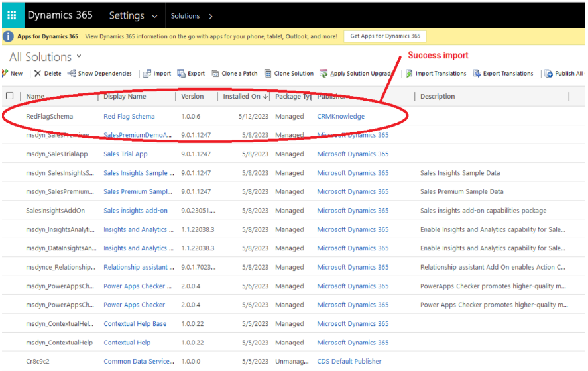
Task: Select the msdyn_ContextualHelp name cell
Action: pyautogui.click(x=59, y=343)
